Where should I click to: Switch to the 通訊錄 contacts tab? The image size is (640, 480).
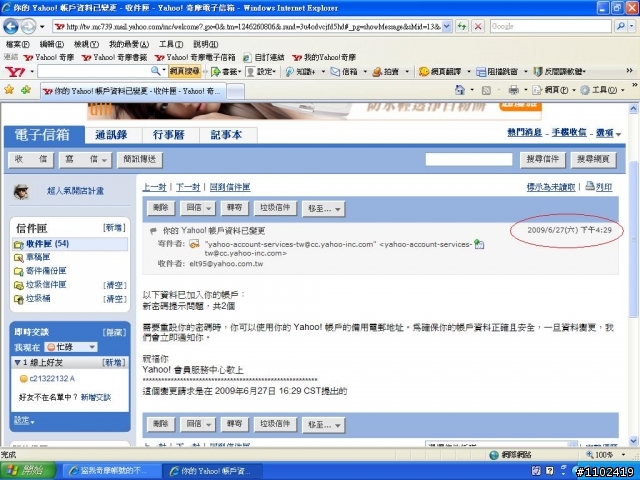click(x=111, y=135)
